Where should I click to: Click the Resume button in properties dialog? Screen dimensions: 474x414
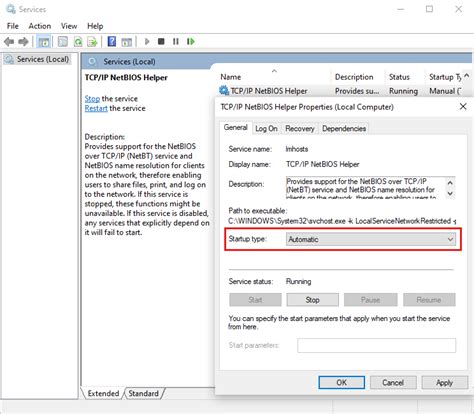coord(429,300)
